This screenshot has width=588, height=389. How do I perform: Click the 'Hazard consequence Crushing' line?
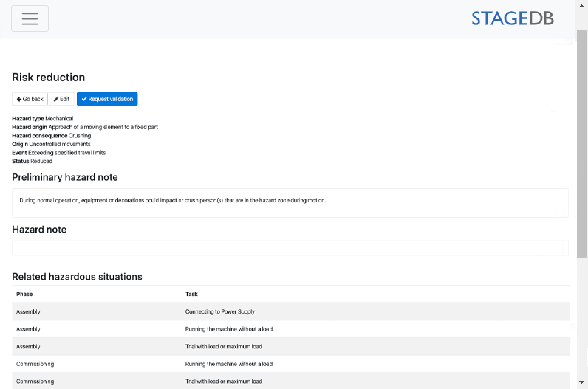(x=52, y=136)
